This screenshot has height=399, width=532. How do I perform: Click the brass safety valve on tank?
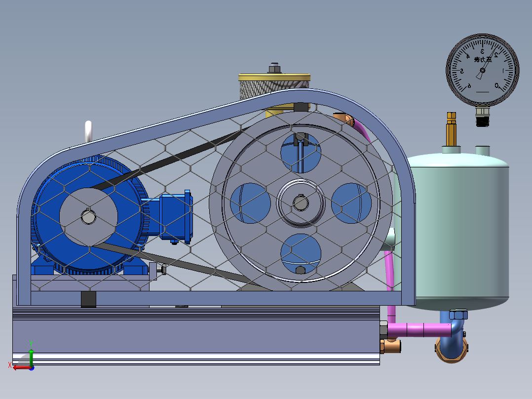(x=451, y=129)
